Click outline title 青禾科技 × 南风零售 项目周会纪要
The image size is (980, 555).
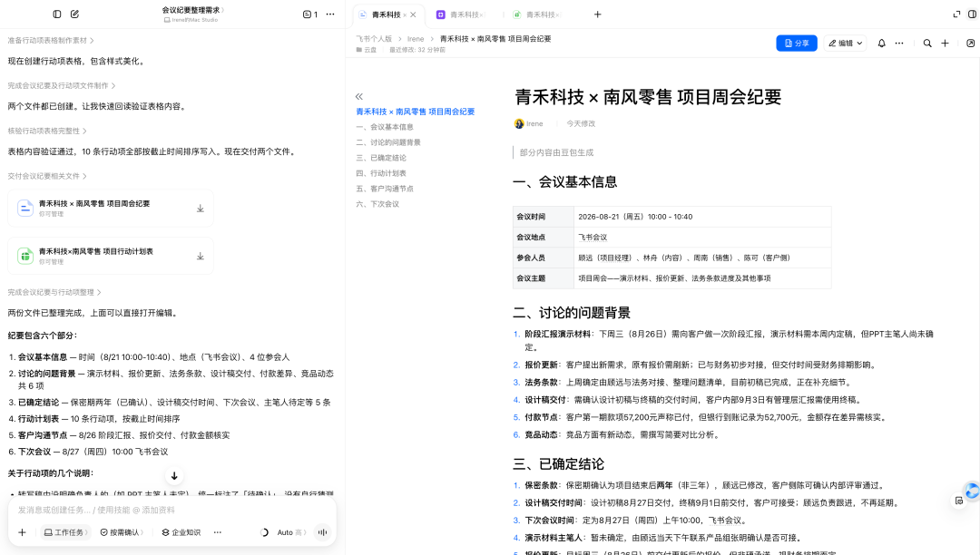(x=416, y=112)
